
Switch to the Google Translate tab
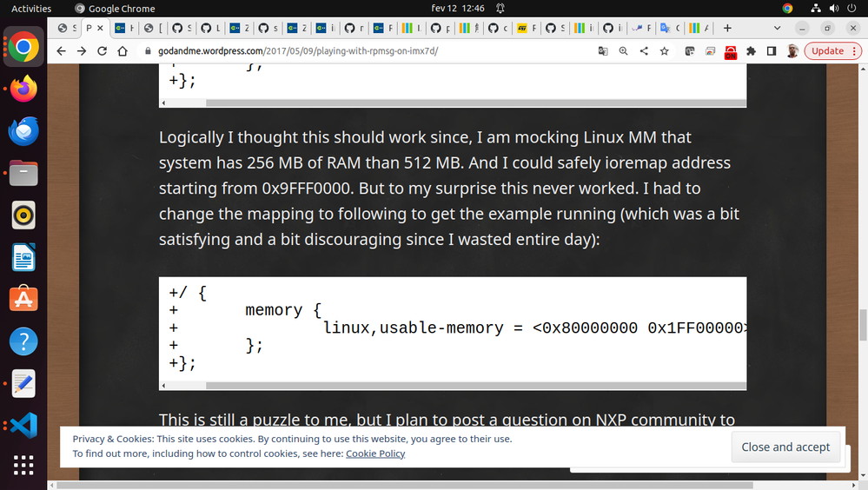pos(670,29)
